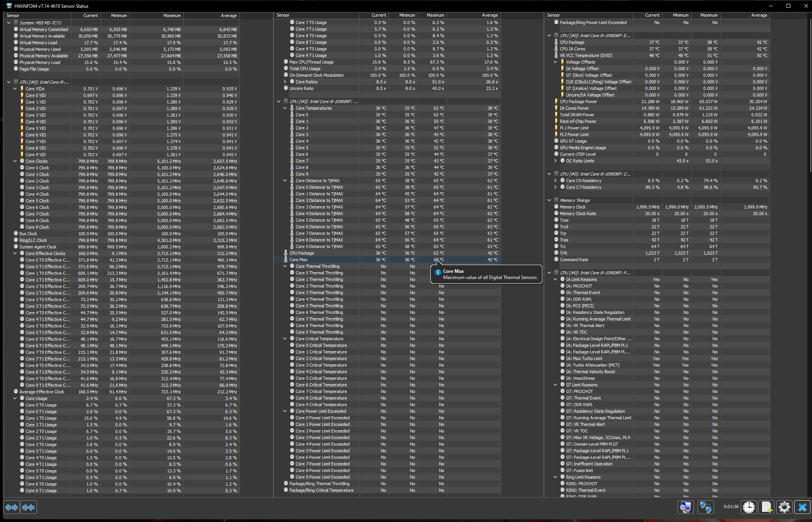Expand Core C0 Residency

click(x=556, y=181)
